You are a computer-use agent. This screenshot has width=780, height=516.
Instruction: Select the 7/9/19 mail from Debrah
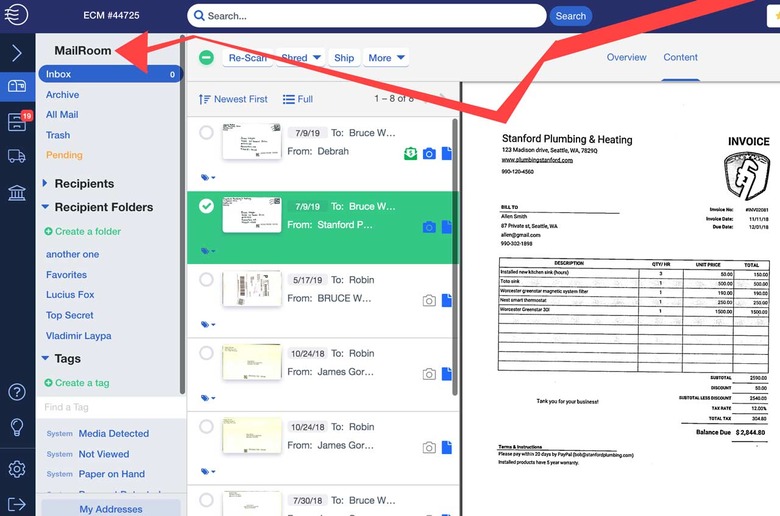206,133
